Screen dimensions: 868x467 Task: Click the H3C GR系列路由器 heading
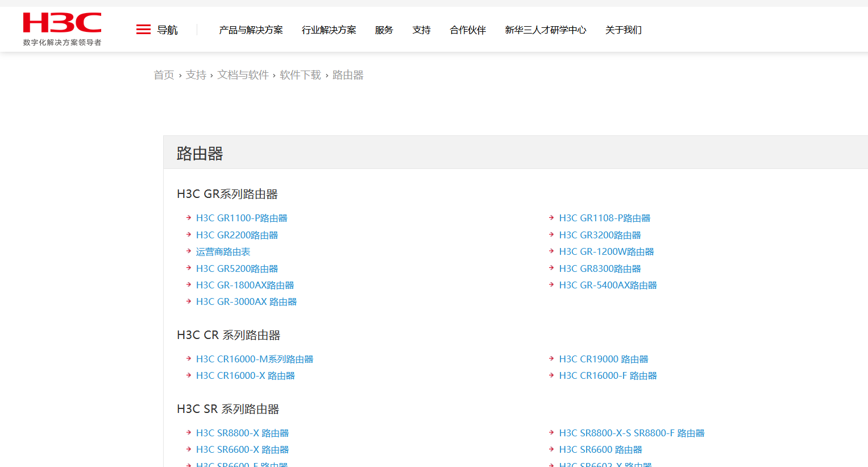click(x=227, y=194)
